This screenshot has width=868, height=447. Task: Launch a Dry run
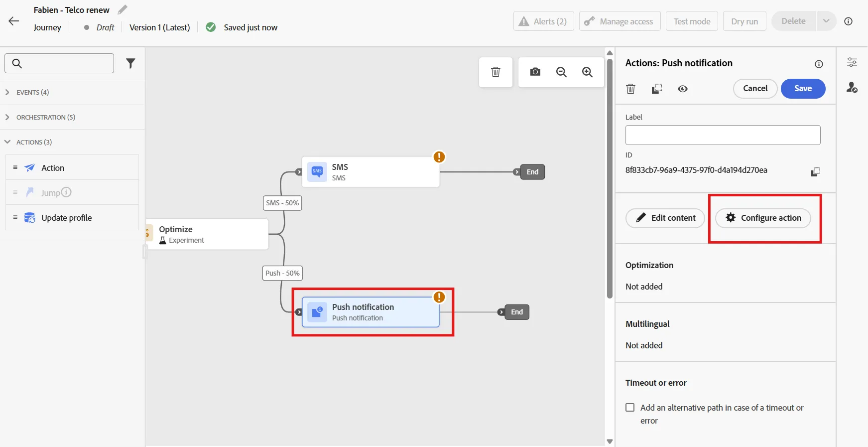744,21
